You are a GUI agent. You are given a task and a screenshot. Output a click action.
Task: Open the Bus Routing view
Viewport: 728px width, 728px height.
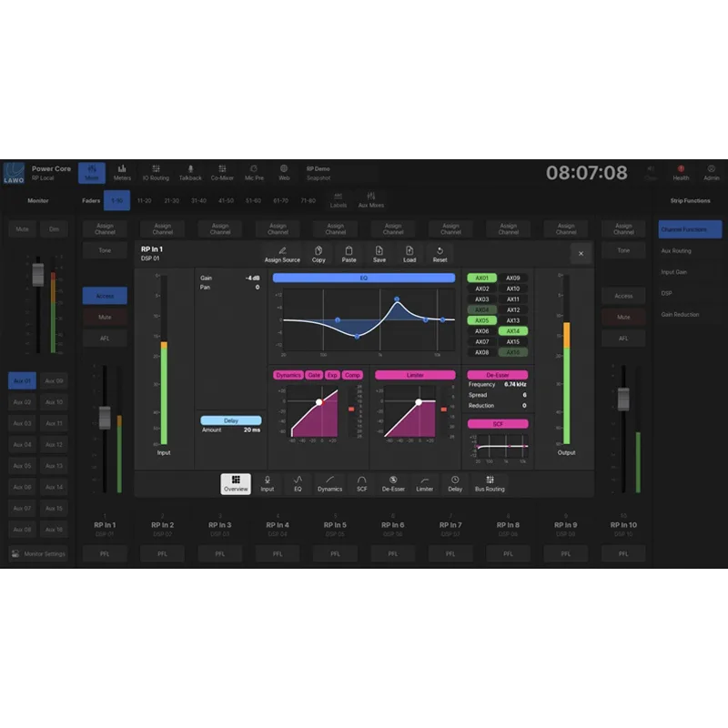coord(490,483)
